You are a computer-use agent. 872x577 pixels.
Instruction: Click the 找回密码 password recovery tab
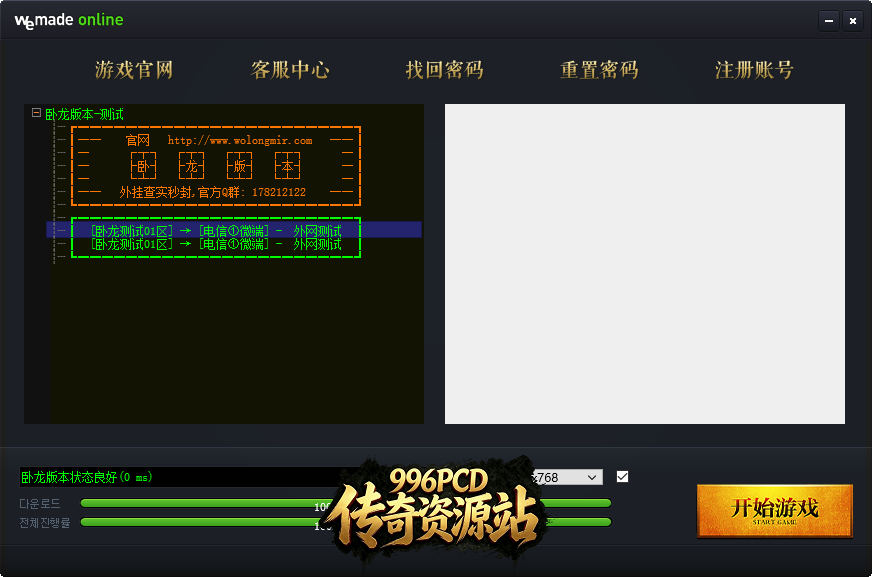point(444,70)
